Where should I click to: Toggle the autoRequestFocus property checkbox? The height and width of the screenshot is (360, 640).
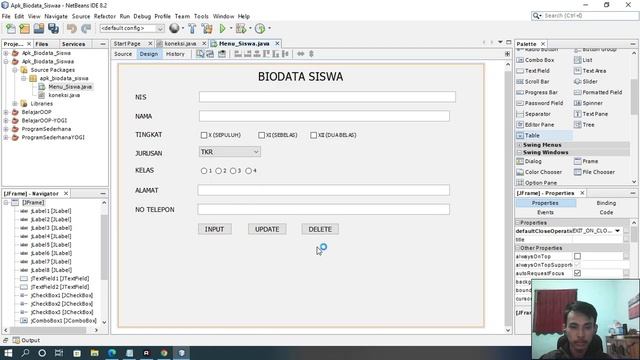(577, 273)
